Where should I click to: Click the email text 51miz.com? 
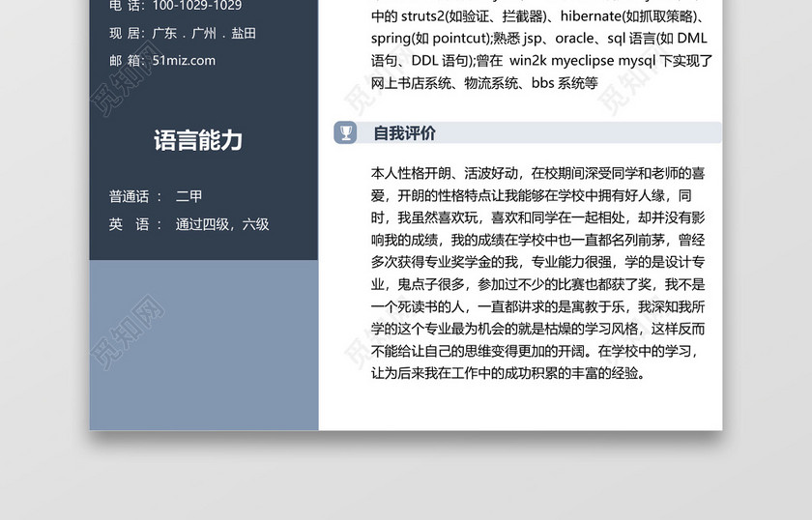tap(184, 60)
